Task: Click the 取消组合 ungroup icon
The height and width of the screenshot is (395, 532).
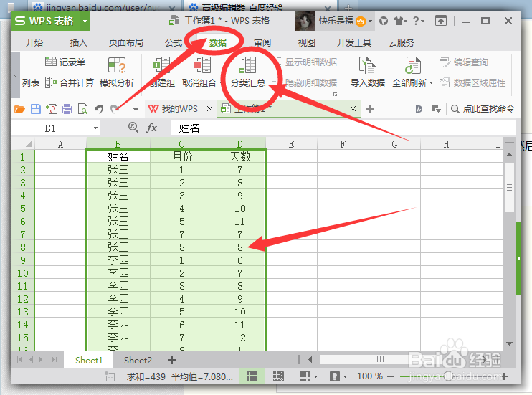Action: [x=203, y=65]
